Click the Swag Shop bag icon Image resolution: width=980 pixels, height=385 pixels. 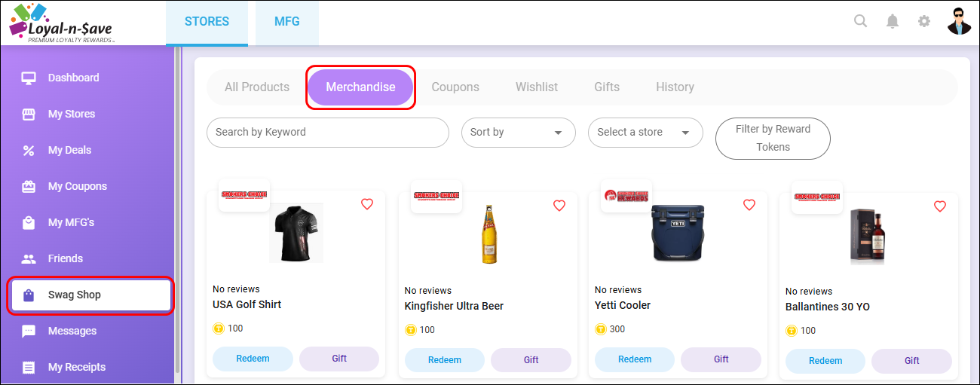29,295
